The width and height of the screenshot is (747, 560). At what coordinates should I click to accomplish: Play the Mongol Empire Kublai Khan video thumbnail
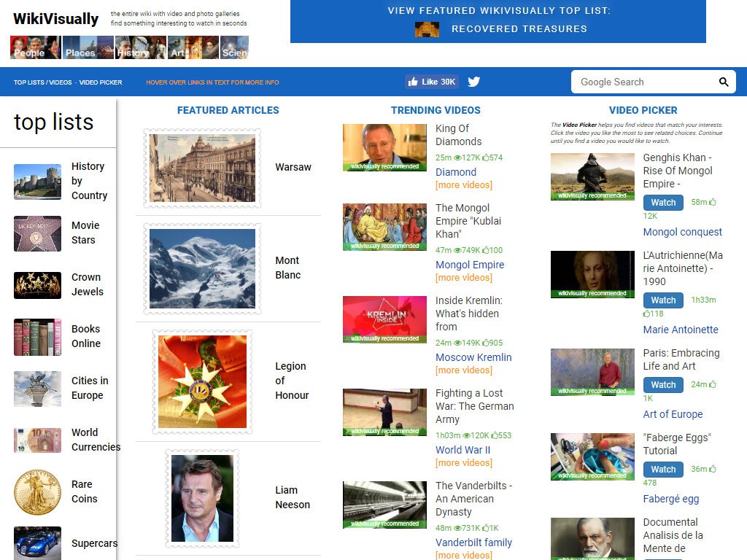[x=385, y=227]
